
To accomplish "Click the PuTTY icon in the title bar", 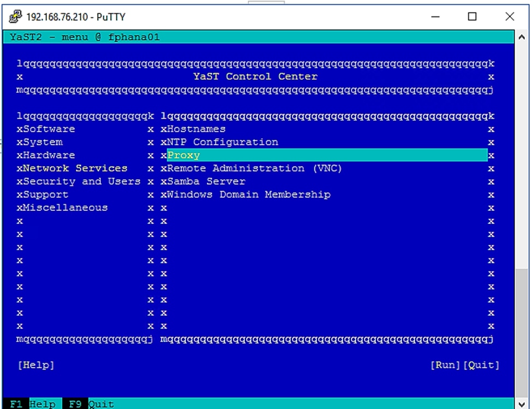I will pos(15,16).
